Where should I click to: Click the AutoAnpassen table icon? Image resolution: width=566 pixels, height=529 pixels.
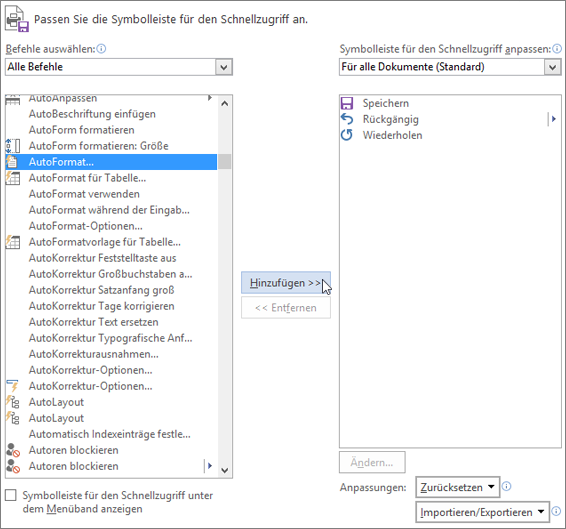tap(13, 99)
